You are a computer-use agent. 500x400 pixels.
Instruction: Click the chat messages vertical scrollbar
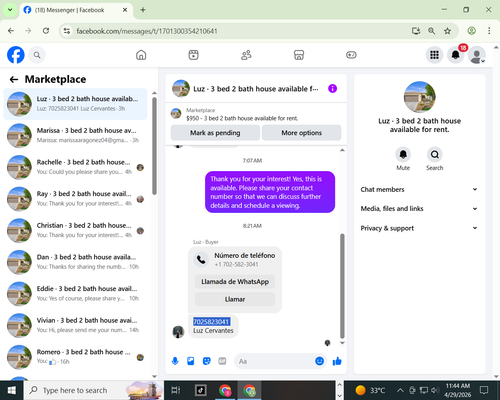(342, 286)
